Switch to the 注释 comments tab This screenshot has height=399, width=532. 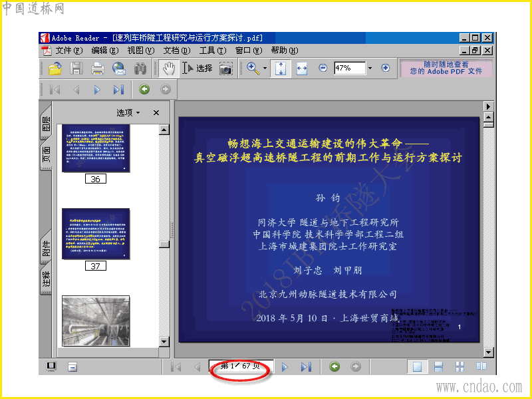(x=46, y=279)
